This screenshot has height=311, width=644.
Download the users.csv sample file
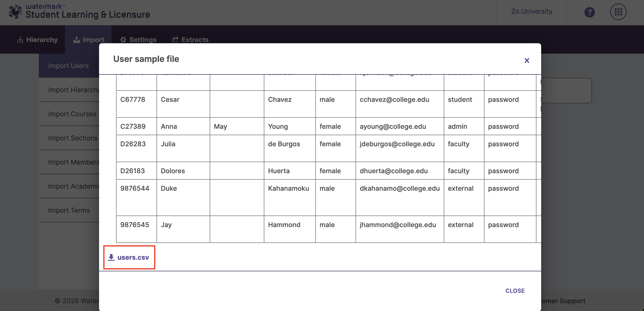129,257
